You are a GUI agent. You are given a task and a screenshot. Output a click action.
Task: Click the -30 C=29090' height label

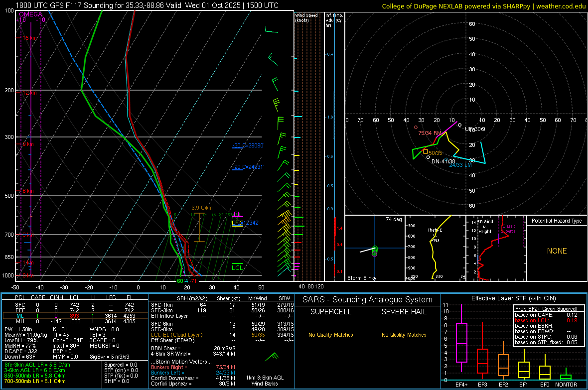tap(248, 145)
